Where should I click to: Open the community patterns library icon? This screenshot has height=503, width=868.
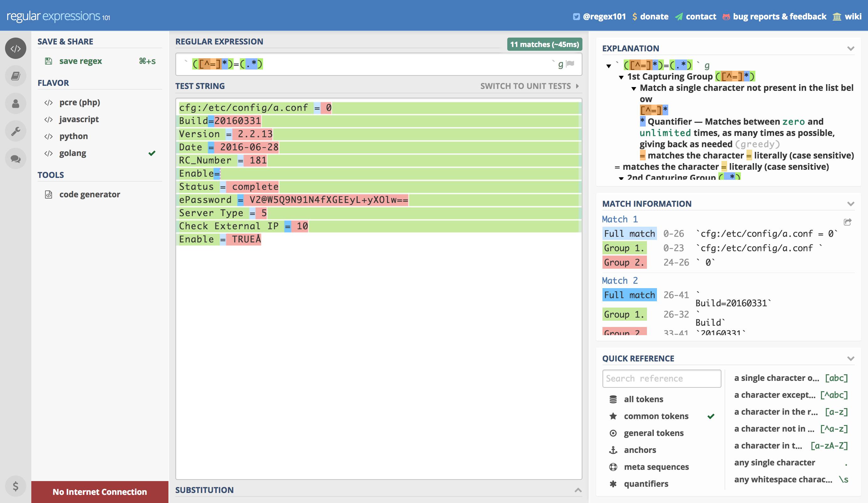(15, 76)
